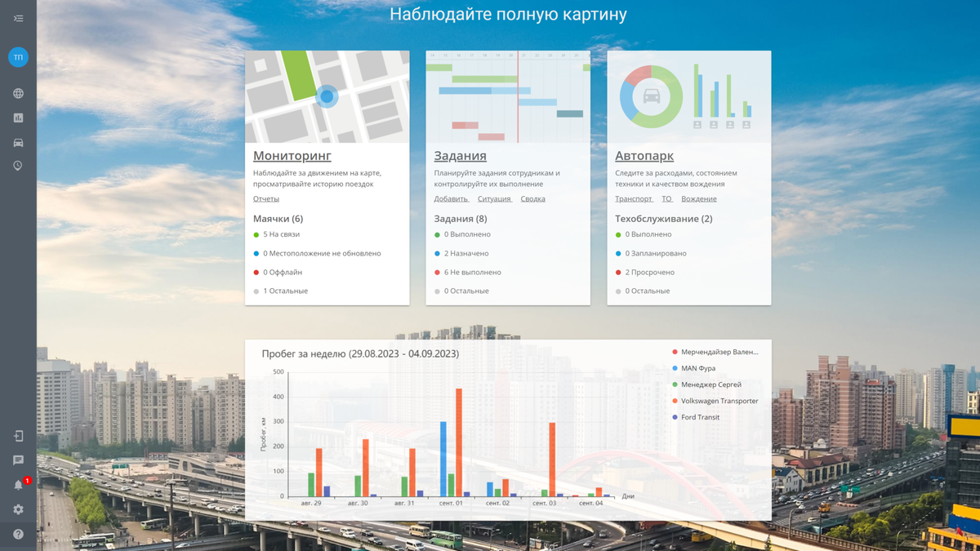Click the Gantt schedule thumbnail on Задания card
Image resolution: width=980 pixels, height=551 pixels.
point(508,96)
